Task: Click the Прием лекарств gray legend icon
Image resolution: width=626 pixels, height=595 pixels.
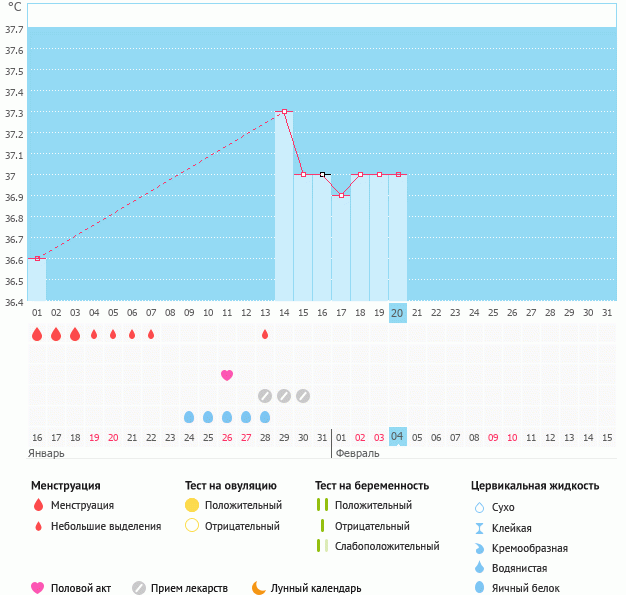Action: (139, 588)
